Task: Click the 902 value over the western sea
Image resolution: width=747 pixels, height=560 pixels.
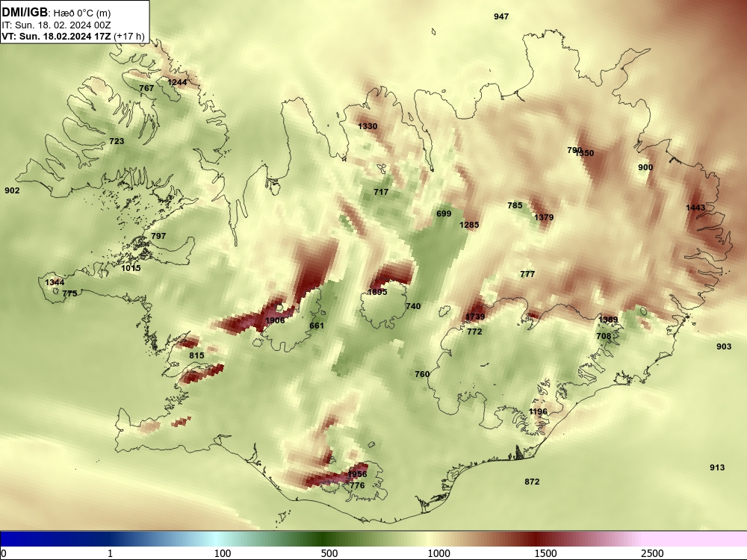Action: pos(13,190)
